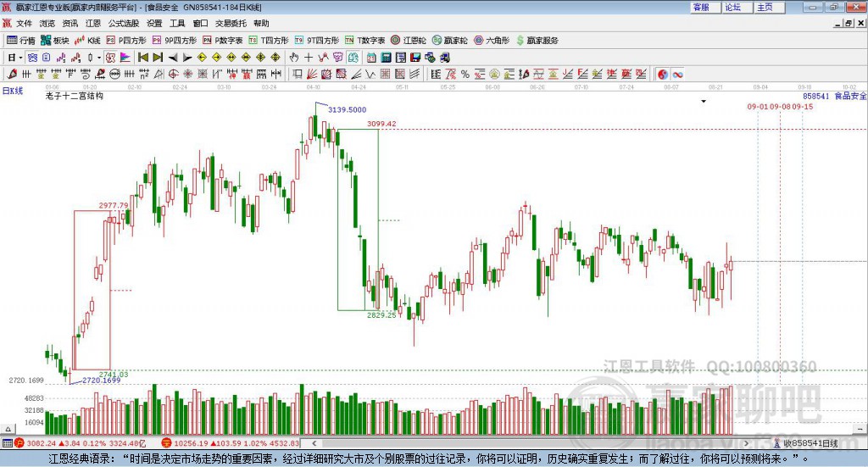This screenshot has height=467, width=868.
Task: Select the three parallel lines tool
Action: [x=415, y=74]
